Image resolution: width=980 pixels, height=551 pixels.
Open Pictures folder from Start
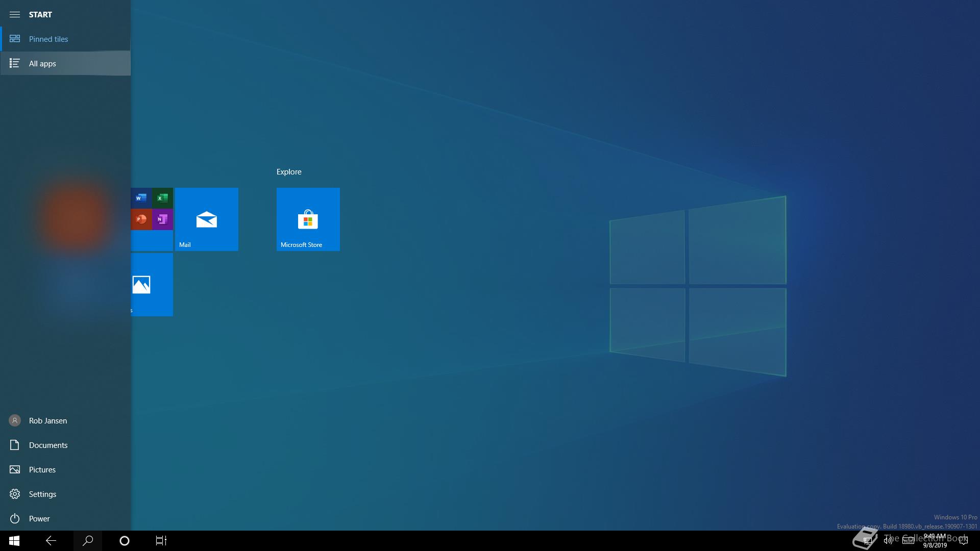42,469
